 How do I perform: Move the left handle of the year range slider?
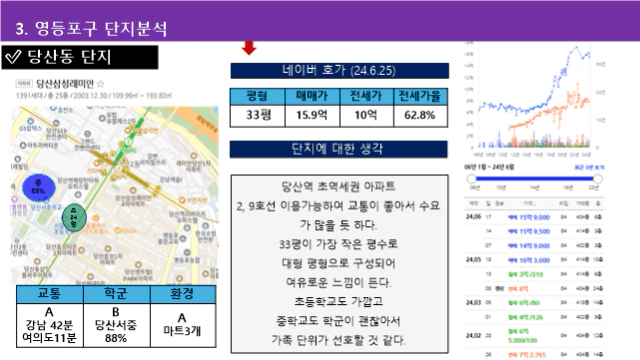pyautogui.click(x=472, y=178)
